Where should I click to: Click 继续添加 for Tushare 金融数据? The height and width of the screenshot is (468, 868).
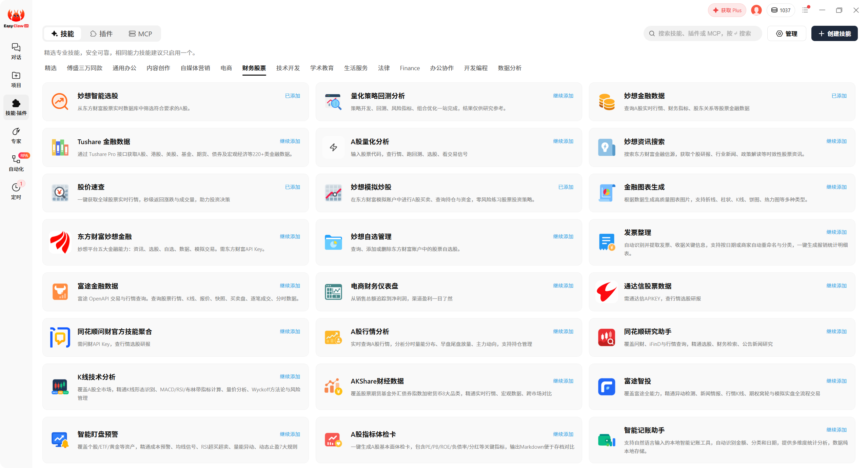(290, 141)
